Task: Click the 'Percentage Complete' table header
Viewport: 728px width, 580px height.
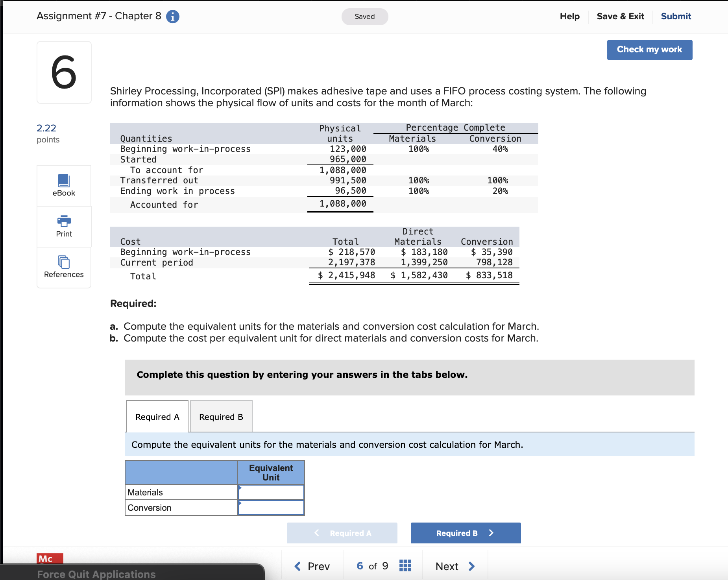Action: click(455, 127)
